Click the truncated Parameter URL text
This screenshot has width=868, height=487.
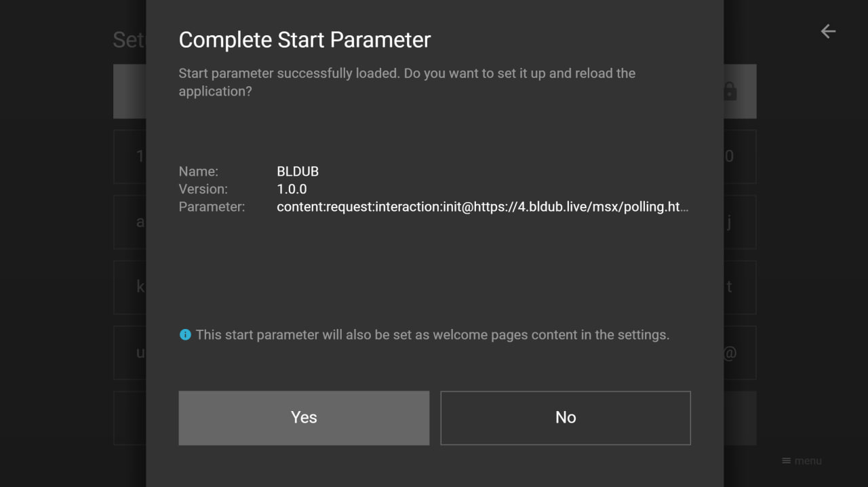[482, 207]
